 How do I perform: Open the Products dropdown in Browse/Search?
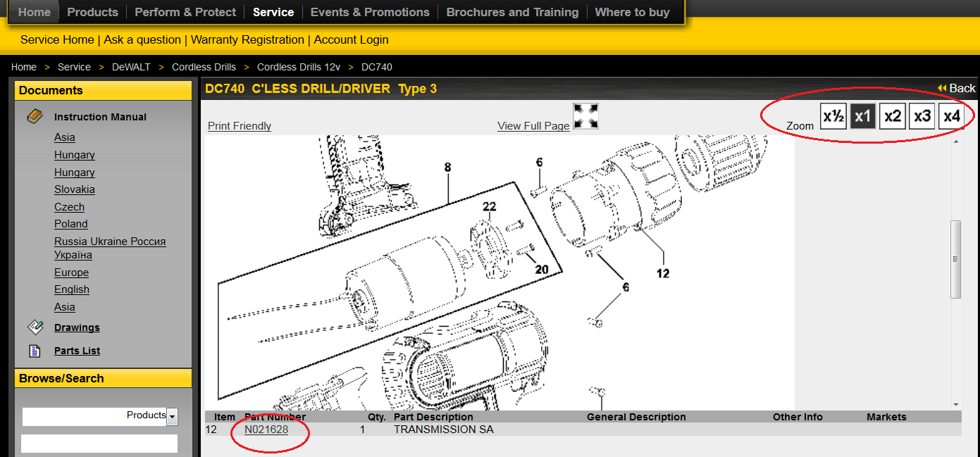tap(173, 416)
